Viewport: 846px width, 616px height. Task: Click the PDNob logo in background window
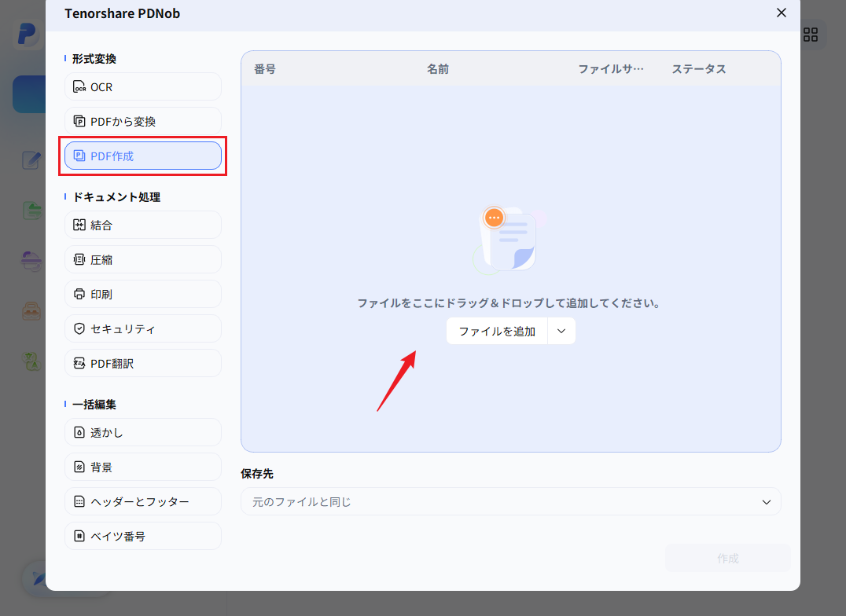tap(27, 35)
